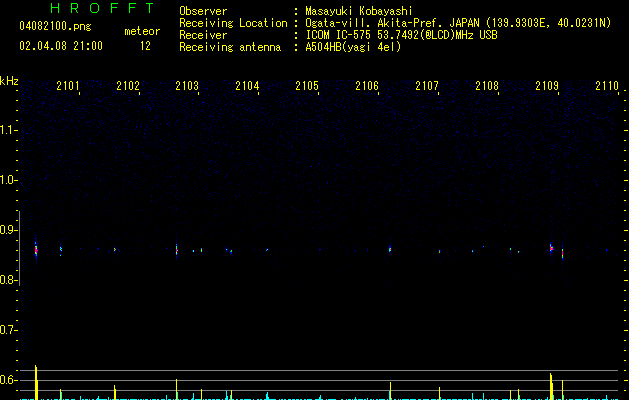This screenshot has height=400, width=629.
Task: Click the meteor label
Action: tap(142, 31)
